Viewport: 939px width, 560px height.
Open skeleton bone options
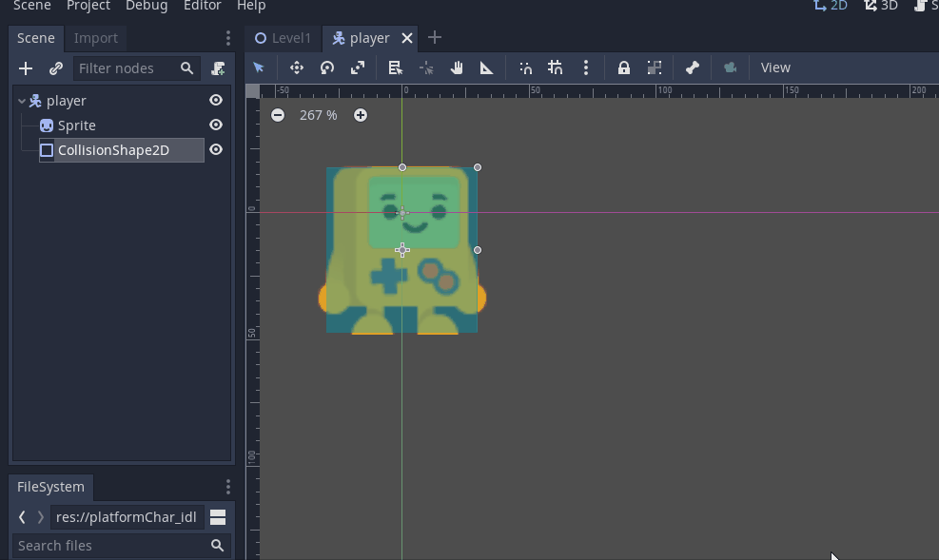click(693, 68)
